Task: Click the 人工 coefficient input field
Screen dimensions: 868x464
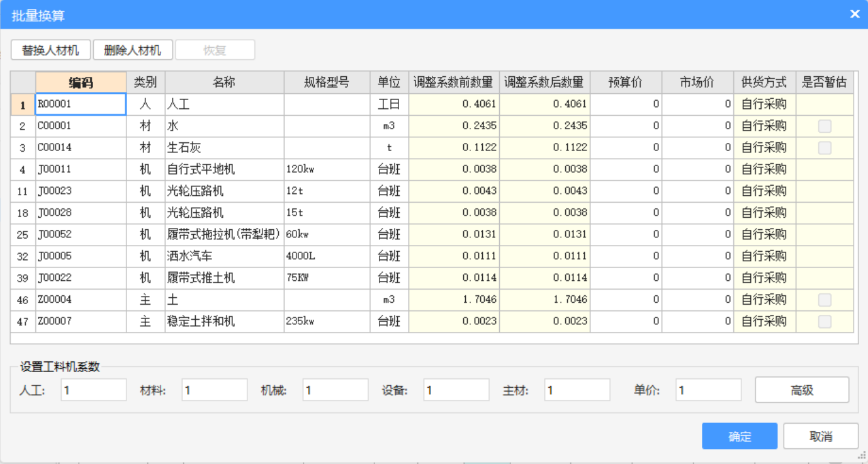Action: click(x=94, y=390)
